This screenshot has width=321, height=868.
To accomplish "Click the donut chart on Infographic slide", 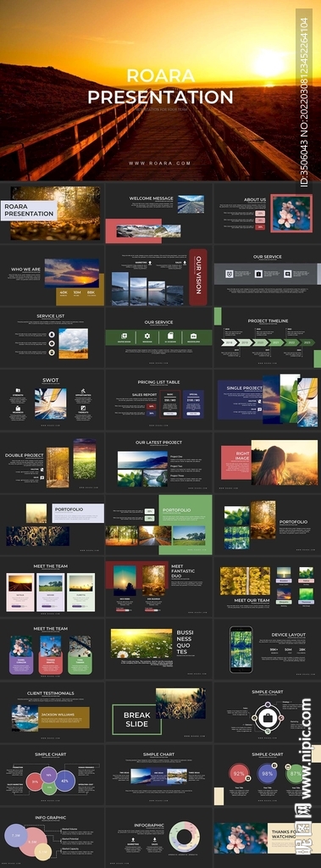I will (184, 836).
